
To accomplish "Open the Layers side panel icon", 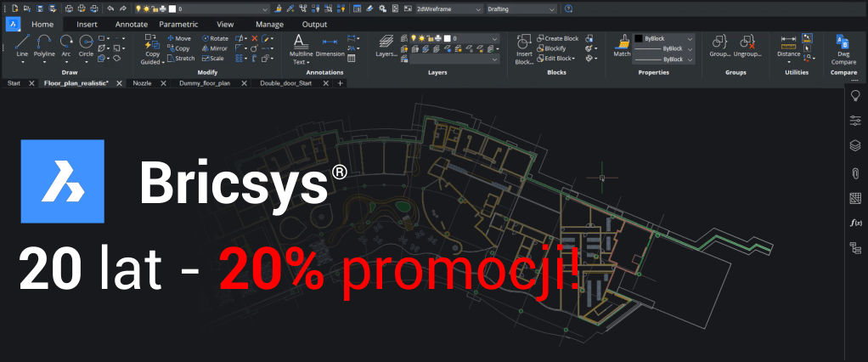I will (x=855, y=145).
